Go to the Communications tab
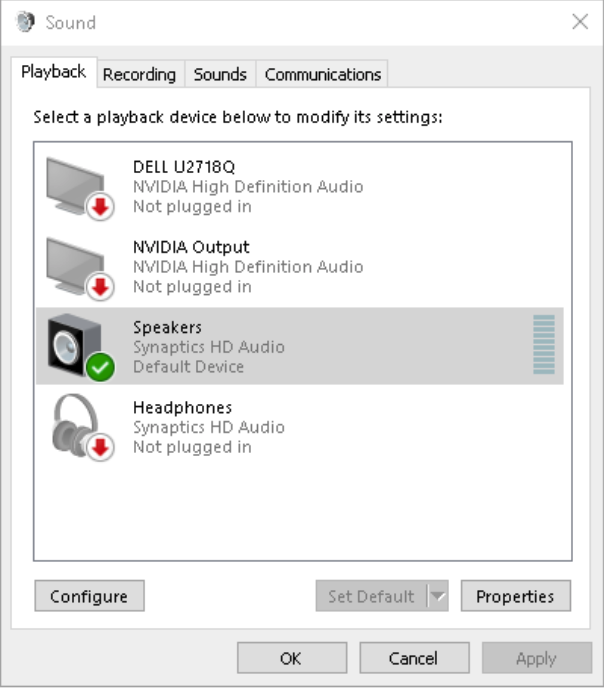This screenshot has height=688, width=604. click(322, 74)
